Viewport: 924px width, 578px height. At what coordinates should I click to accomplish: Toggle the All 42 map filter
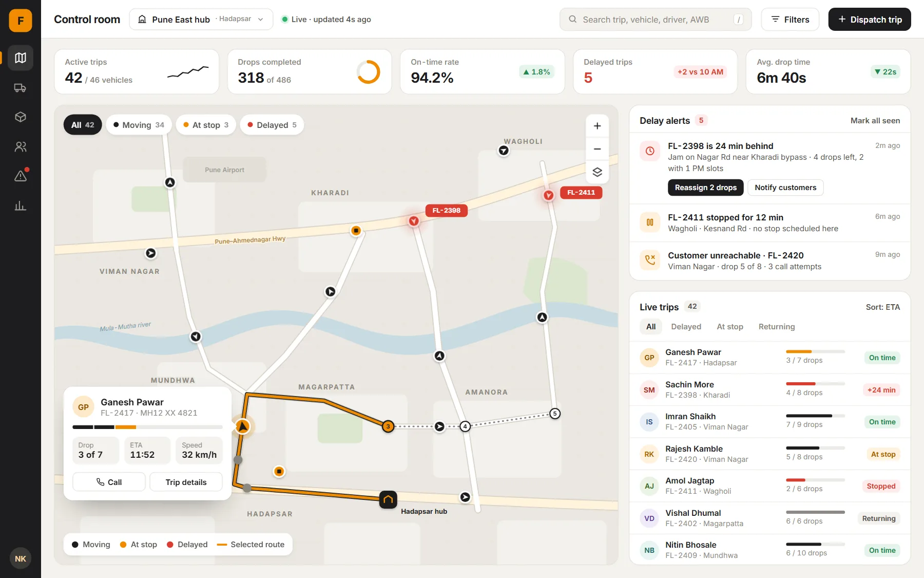pos(83,125)
